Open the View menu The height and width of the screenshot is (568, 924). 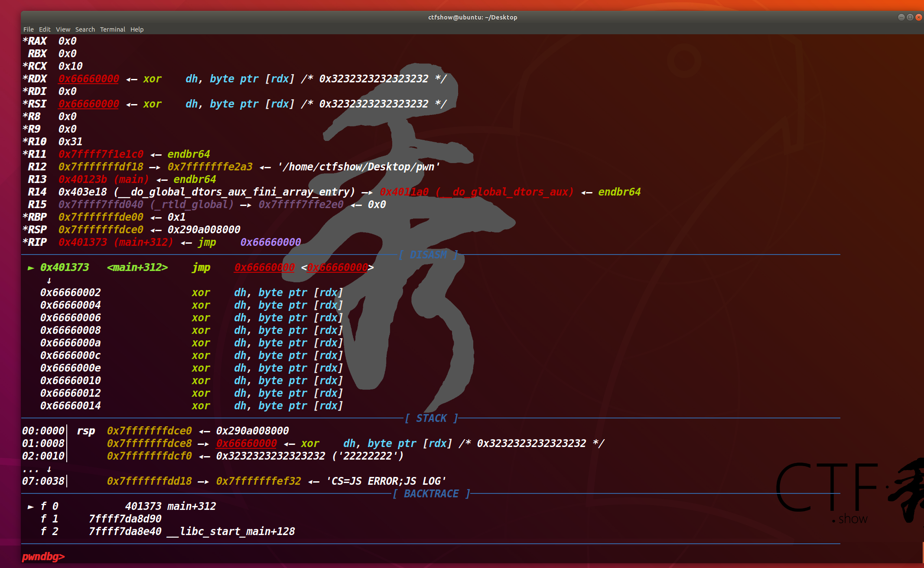pyautogui.click(x=63, y=29)
